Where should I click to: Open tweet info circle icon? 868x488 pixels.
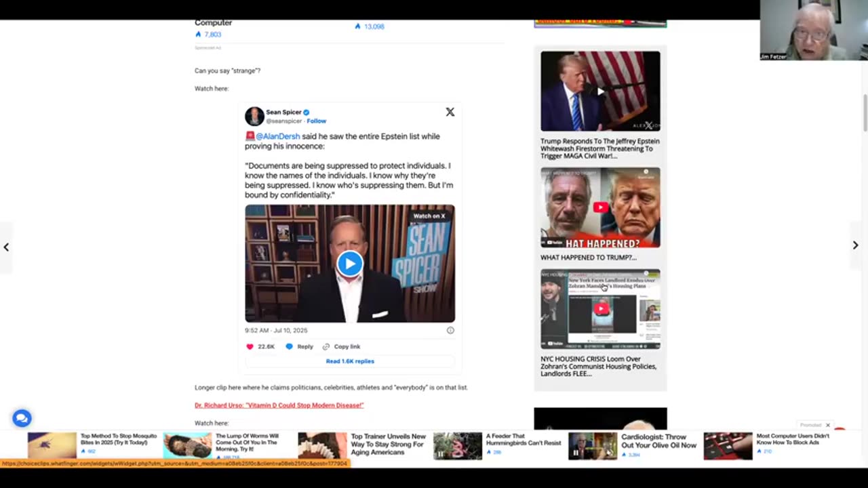click(x=450, y=330)
